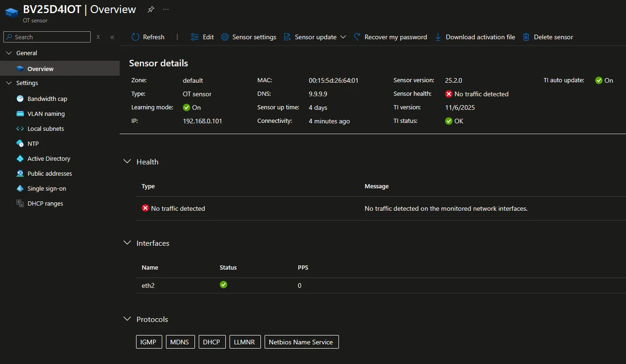Select Overview in the sidebar

40,69
